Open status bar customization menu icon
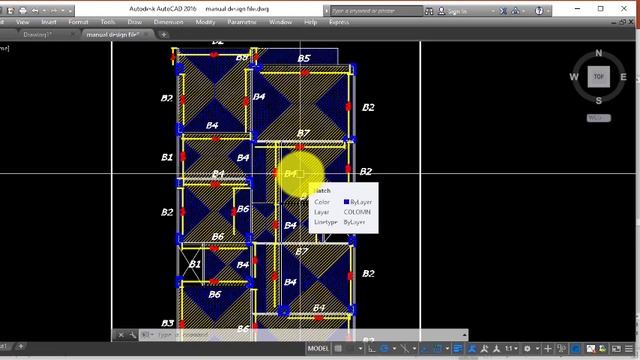Image resolution: width=640 pixels, height=360 pixels. (629, 349)
